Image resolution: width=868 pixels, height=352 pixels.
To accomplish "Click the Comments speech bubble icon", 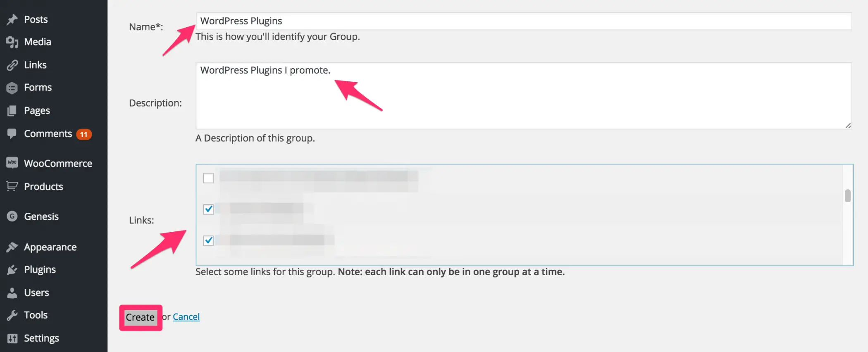I will point(12,133).
